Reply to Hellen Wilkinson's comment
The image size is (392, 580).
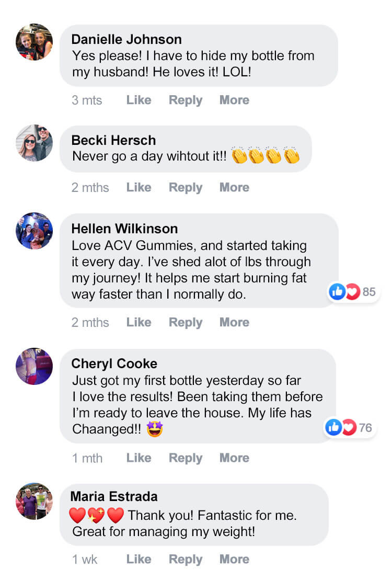(185, 322)
